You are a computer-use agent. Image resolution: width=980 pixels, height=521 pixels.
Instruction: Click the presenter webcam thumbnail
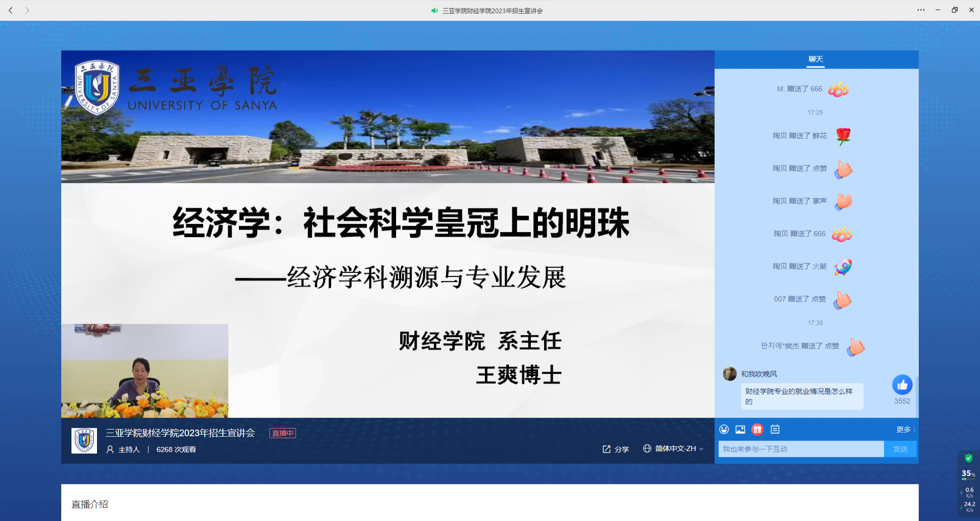click(x=144, y=371)
